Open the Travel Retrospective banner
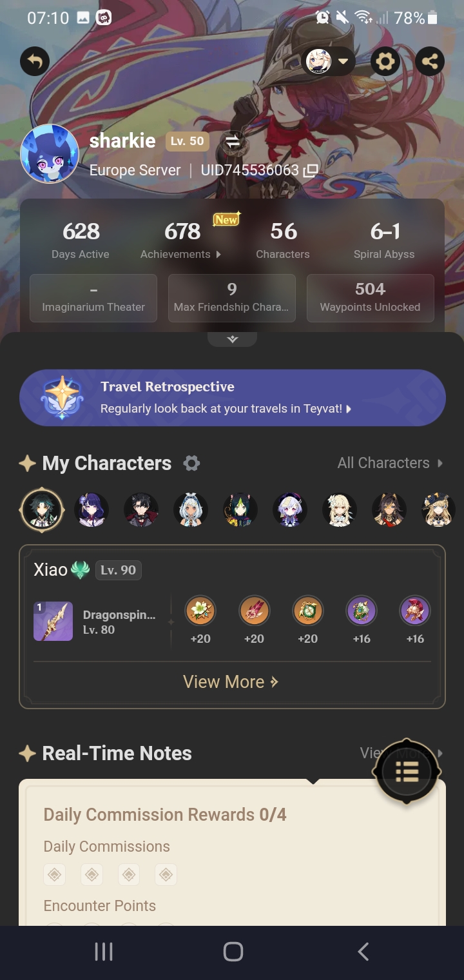Screen dimensions: 464x980 tap(232, 397)
